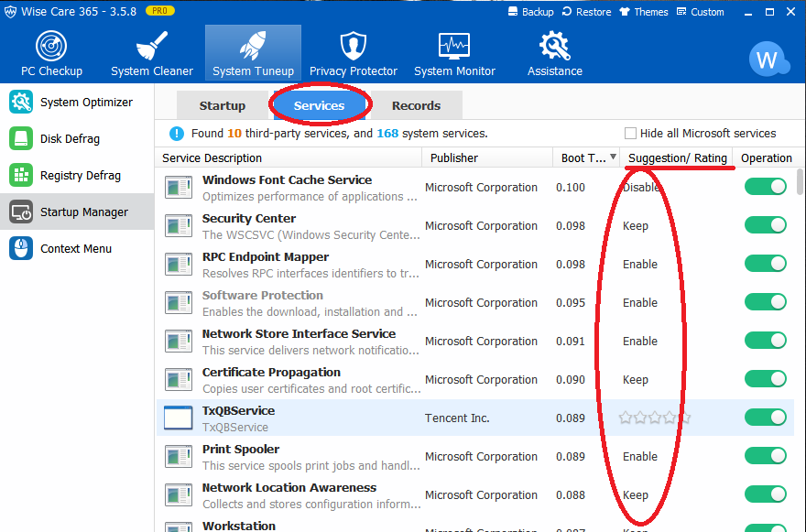Screen dimensions: 806x532
Task: Click RPC Endpoint Mapper service icon
Action: coord(179,265)
